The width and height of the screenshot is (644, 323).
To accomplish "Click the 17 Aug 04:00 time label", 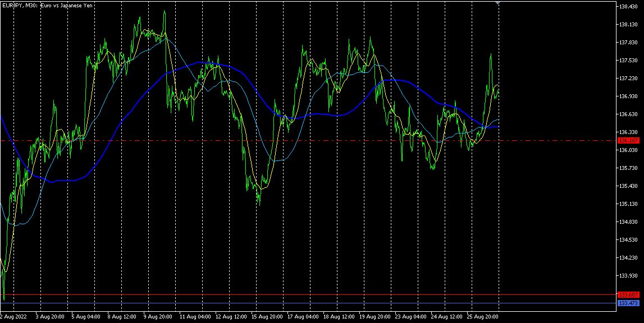I will coord(303,317).
